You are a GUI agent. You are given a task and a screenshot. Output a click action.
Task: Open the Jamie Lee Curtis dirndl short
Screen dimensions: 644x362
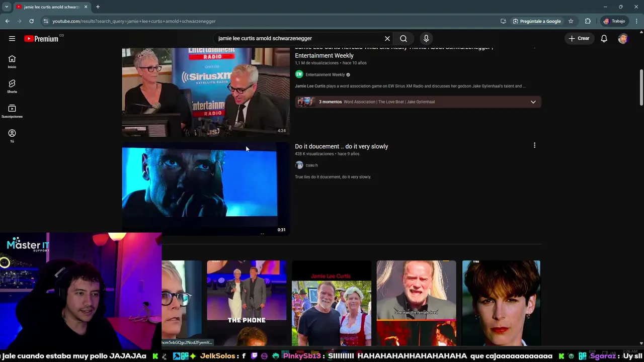click(332, 303)
